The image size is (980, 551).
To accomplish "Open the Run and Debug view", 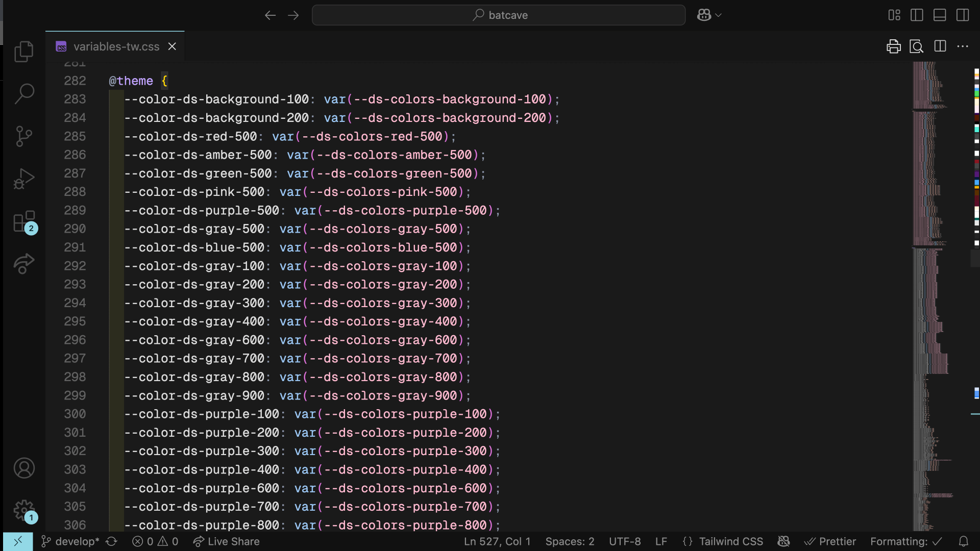I will pos(24,179).
